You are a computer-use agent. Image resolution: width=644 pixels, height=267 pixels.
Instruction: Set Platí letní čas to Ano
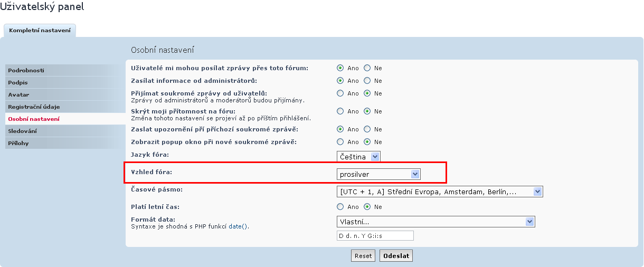pyautogui.click(x=340, y=207)
